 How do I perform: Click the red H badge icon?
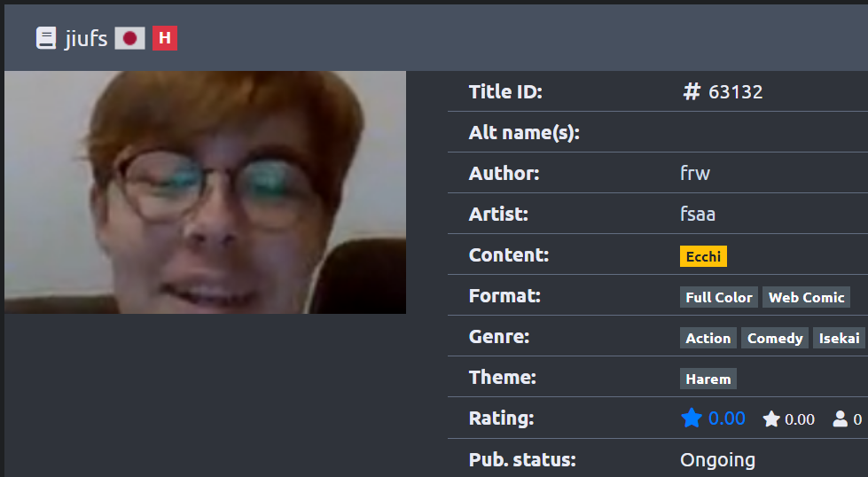coord(165,38)
